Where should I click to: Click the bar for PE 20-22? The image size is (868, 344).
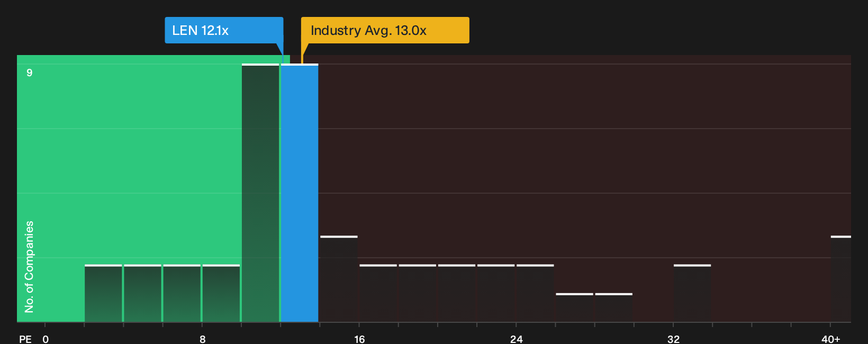[x=457, y=293]
